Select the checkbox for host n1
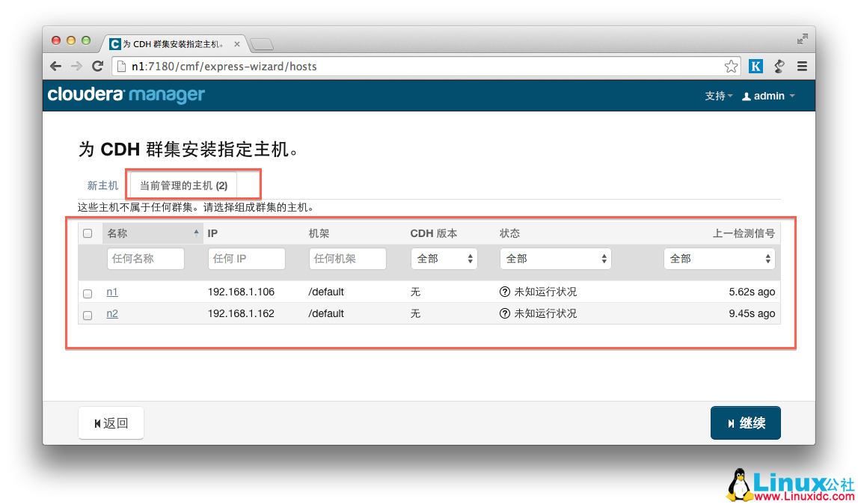 87,294
